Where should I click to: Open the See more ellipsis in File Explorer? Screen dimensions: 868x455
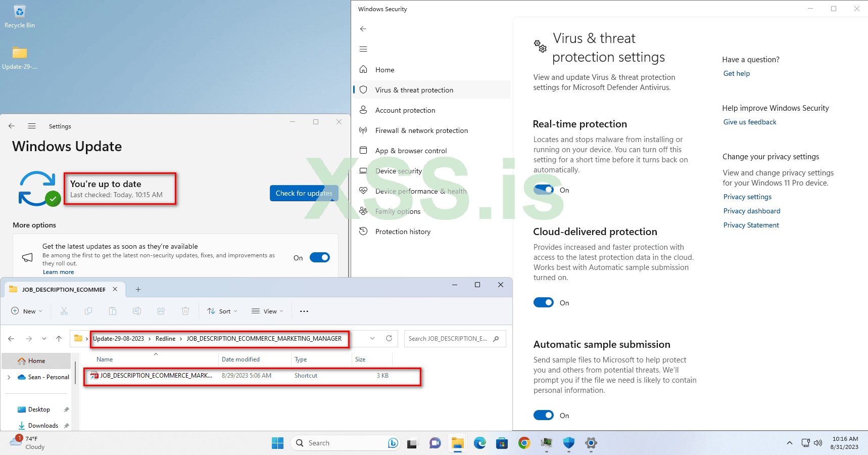point(304,311)
